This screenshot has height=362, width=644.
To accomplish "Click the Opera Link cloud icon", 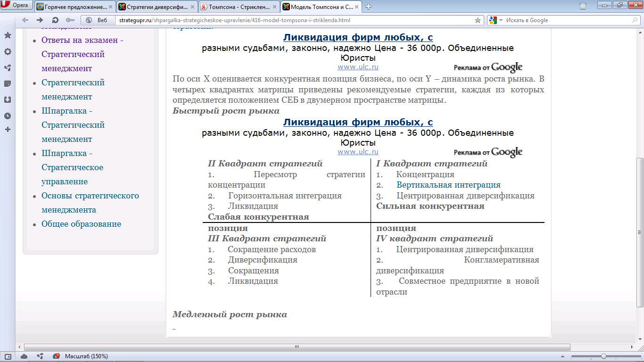I will tap(24, 356).
